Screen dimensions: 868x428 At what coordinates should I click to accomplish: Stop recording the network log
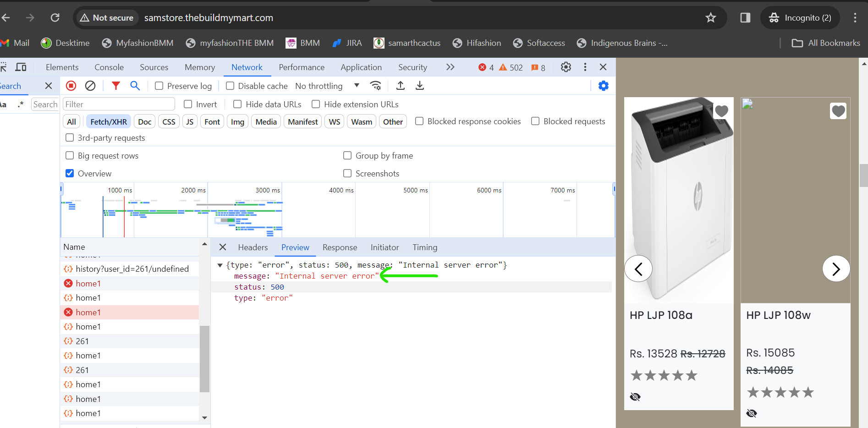(x=71, y=86)
